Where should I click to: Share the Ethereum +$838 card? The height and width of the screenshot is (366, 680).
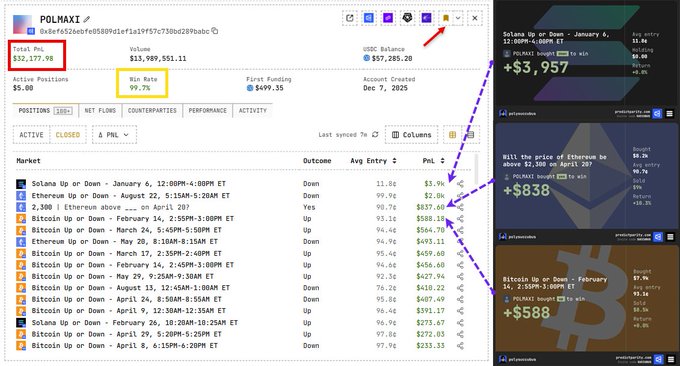(658, 237)
